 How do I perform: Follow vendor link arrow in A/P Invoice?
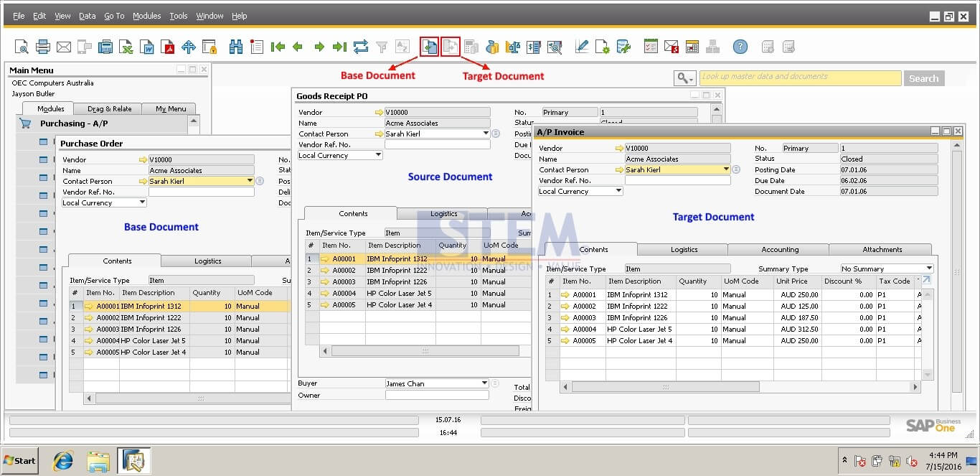click(x=619, y=148)
